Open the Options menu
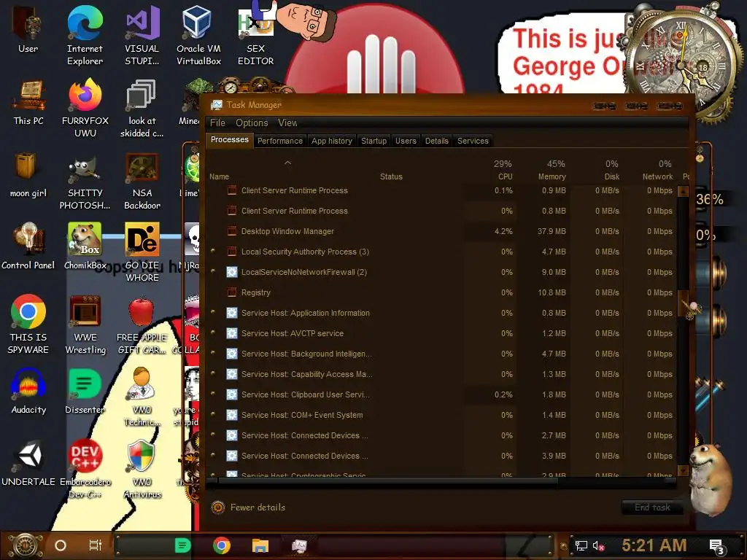 (x=252, y=122)
